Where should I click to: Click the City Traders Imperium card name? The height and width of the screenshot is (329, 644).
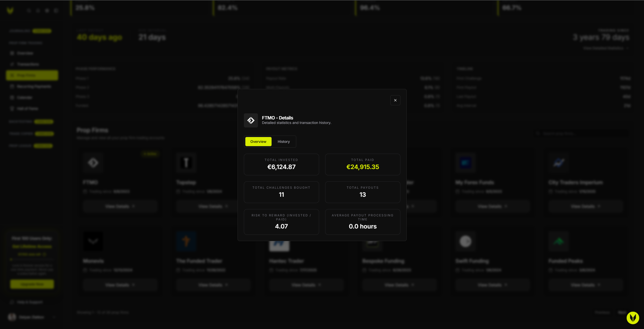[x=576, y=182]
